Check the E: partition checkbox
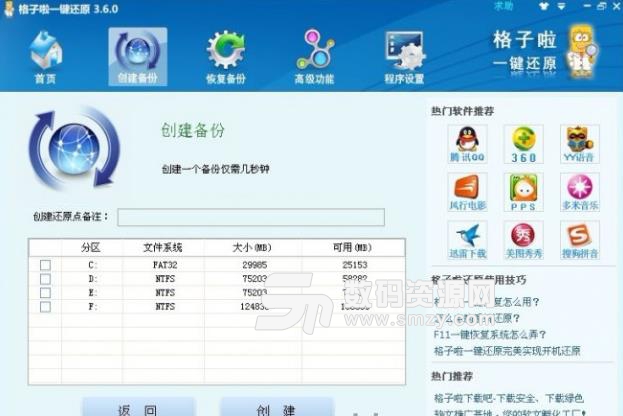 45,293
